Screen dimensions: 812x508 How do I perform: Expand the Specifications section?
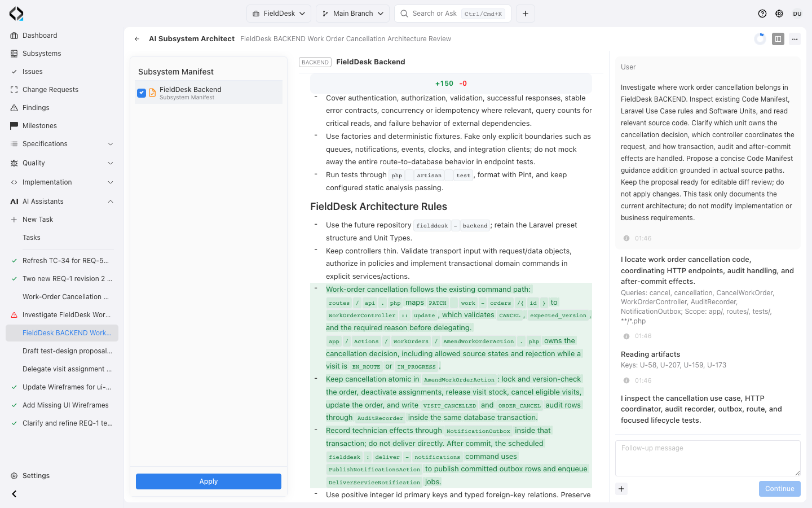coord(62,144)
